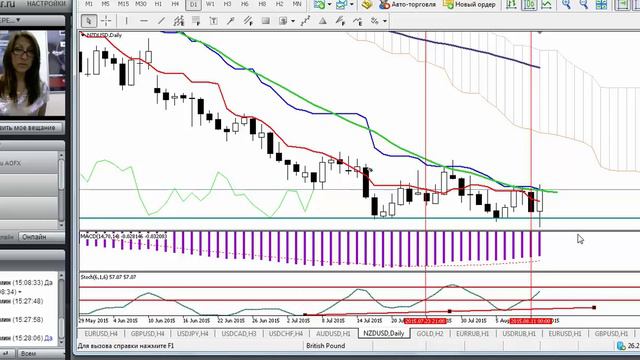Image resolution: width=640 pixels, height=360 pixels.
Task: Expand the new chart dropdown arrow
Action: tap(329, 5)
